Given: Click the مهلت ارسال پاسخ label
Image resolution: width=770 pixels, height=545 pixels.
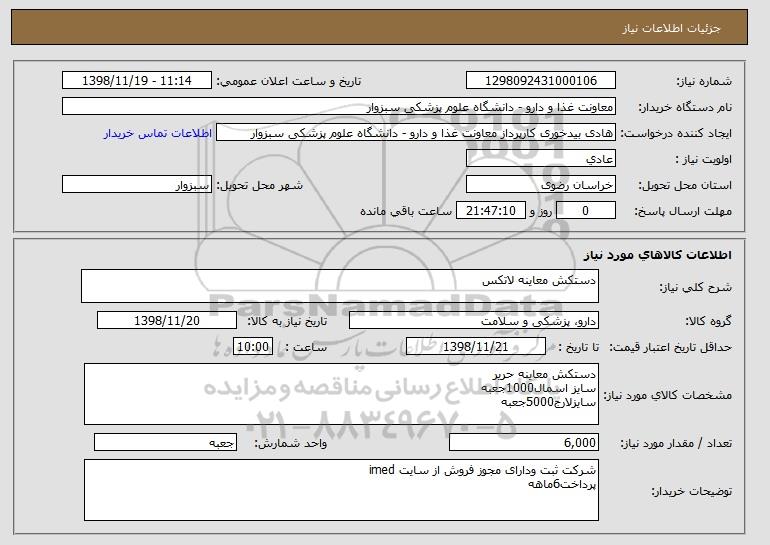Looking at the screenshot, I should point(683,211).
